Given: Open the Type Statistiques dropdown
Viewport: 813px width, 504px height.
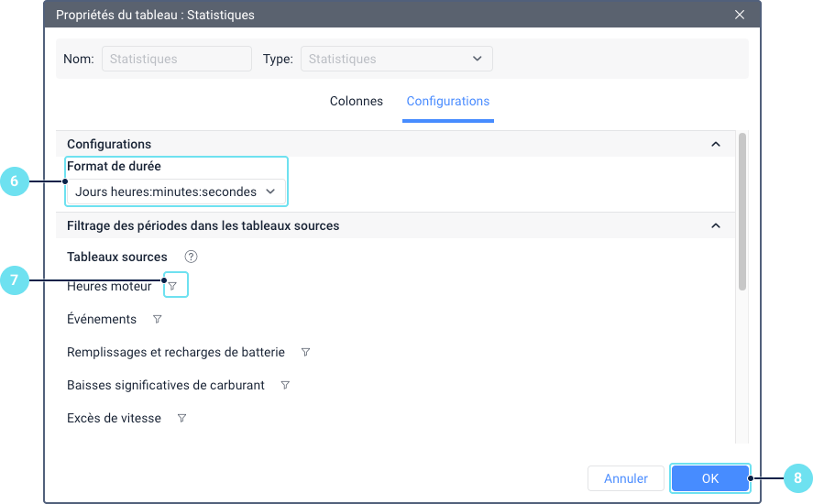Looking at the screenshot, I should (396, 59).
